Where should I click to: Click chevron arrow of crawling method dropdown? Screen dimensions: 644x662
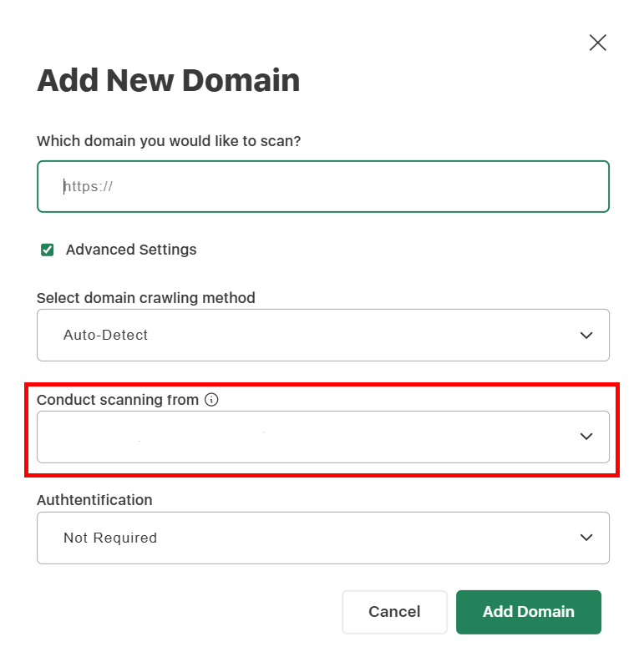click(586, 336)
